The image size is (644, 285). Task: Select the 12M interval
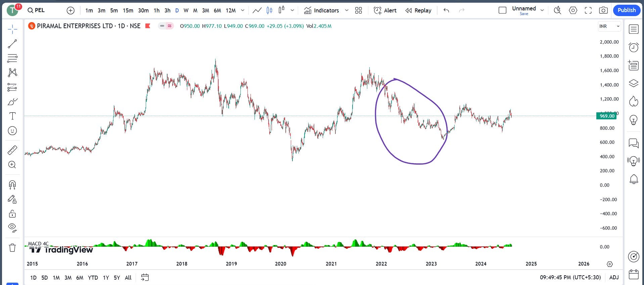pos(231,10)
